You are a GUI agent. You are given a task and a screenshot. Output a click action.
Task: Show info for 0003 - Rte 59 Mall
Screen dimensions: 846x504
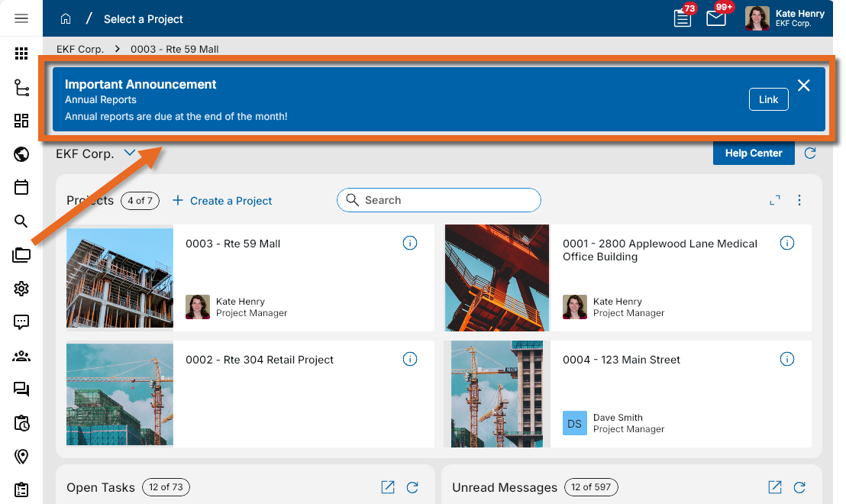[410, 244]
